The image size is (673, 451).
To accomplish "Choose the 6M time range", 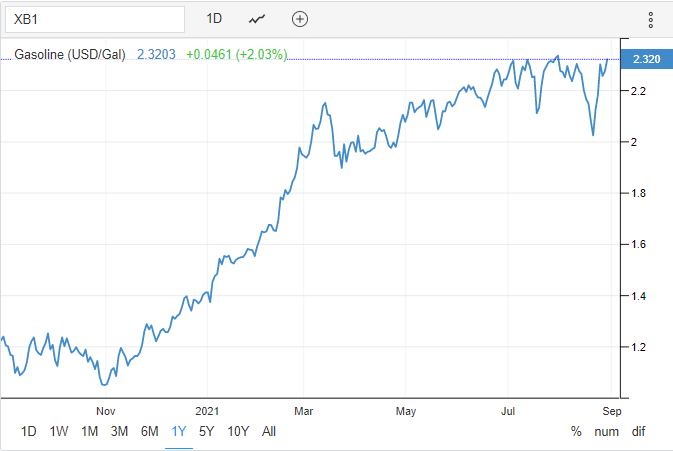I will pyautogui.click(x=149, y=431).
